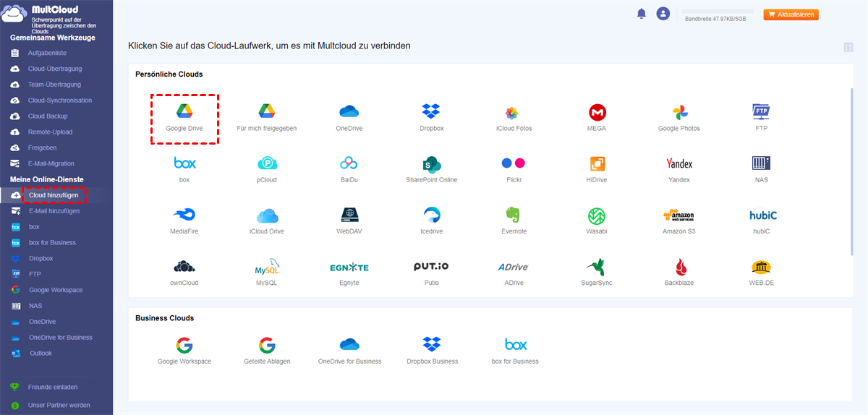Viewport: 868px width, 415px height.
Task: Choose the MEGA cloud icon
Action: (597, 112)
